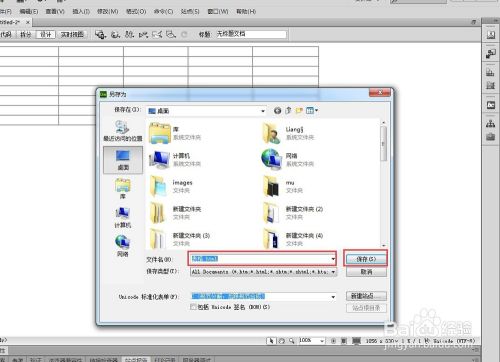Open the 编辑(E) menu

click(x=29, y=12)
